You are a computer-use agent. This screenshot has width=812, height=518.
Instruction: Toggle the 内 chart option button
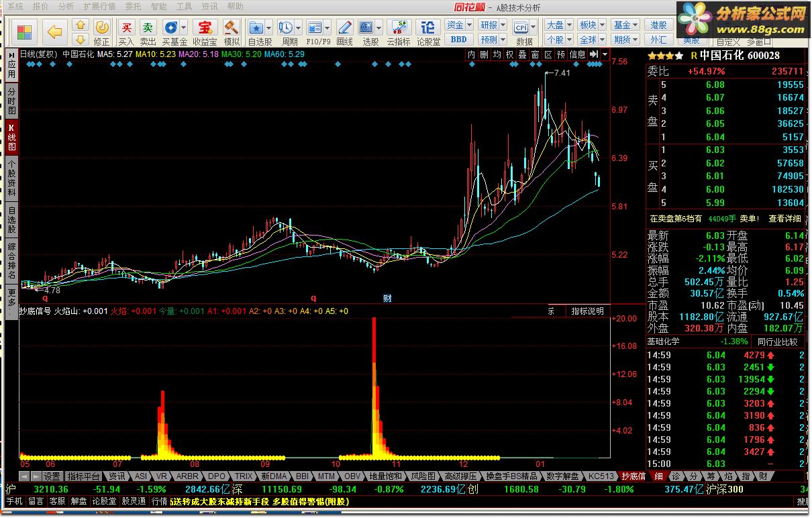click(471, 54)
